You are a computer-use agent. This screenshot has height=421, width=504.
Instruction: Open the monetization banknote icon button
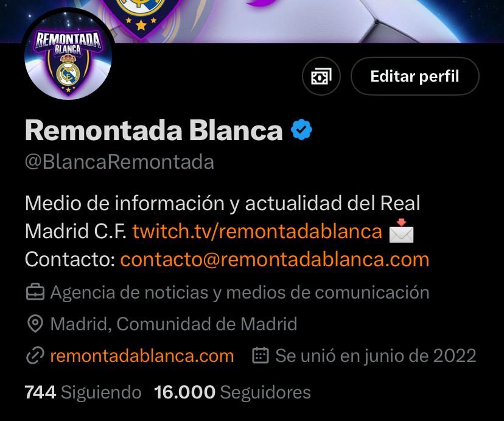coord(321,76)
